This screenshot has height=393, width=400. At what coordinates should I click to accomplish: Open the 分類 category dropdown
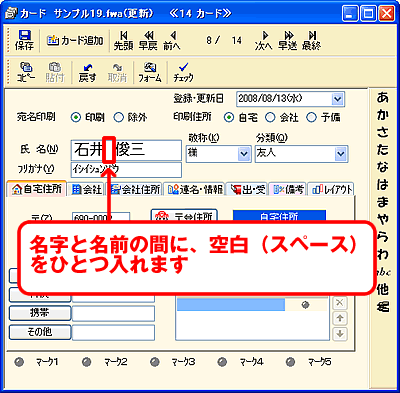pos(340,154)
